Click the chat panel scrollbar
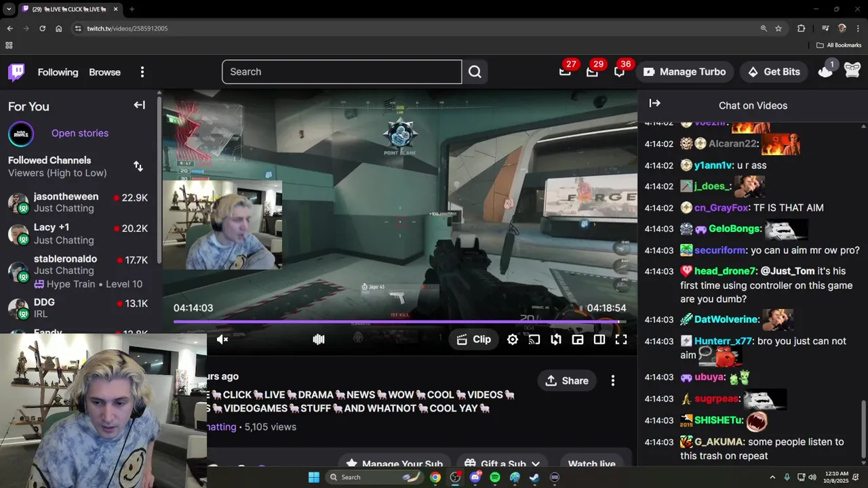 click(x=863, y=428)
